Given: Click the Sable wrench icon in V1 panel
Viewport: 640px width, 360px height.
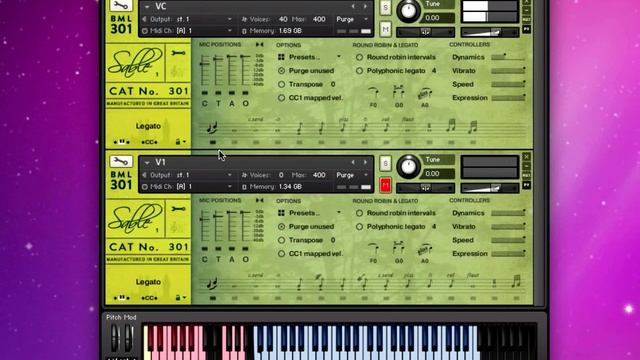Looking at the screenshot, I should pyautogui.click(x=178, y=209).
